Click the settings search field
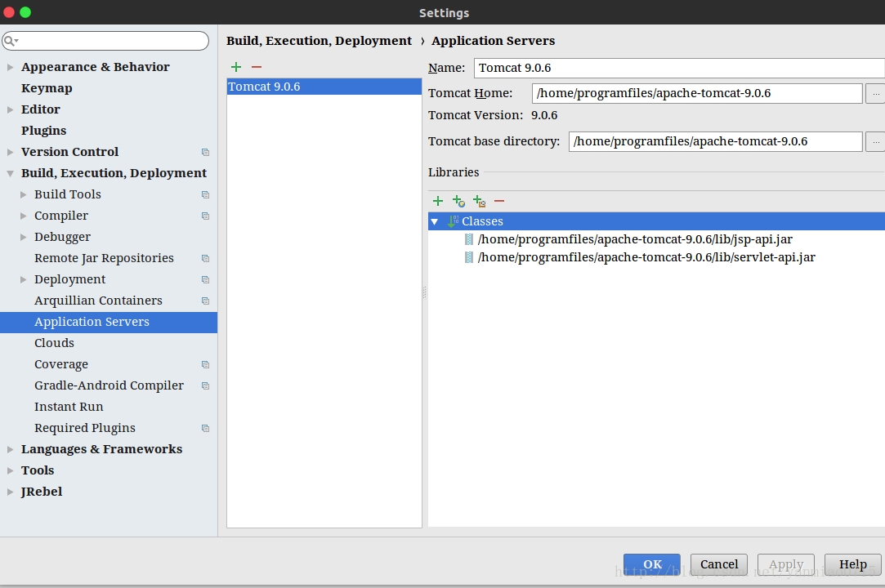This screenshot has height=588, width=885. pyautogui.click(x=105, y=41)
